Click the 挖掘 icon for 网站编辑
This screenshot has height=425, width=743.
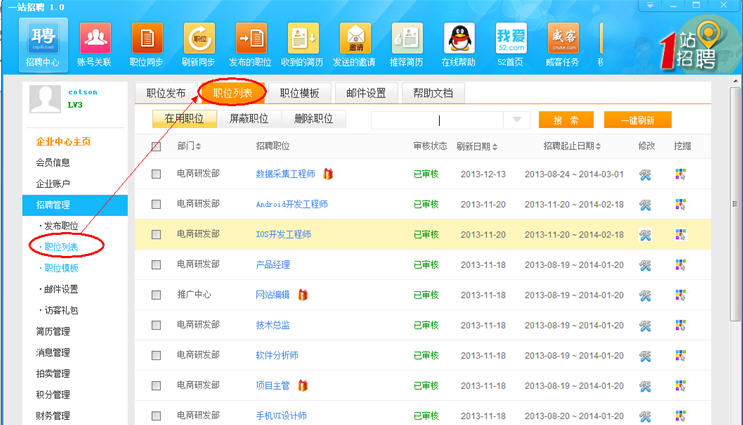tap(680, 295)
